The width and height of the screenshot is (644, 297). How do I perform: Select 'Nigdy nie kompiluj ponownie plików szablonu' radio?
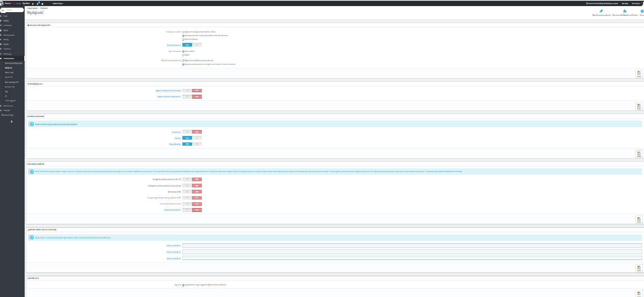point(184,32)
